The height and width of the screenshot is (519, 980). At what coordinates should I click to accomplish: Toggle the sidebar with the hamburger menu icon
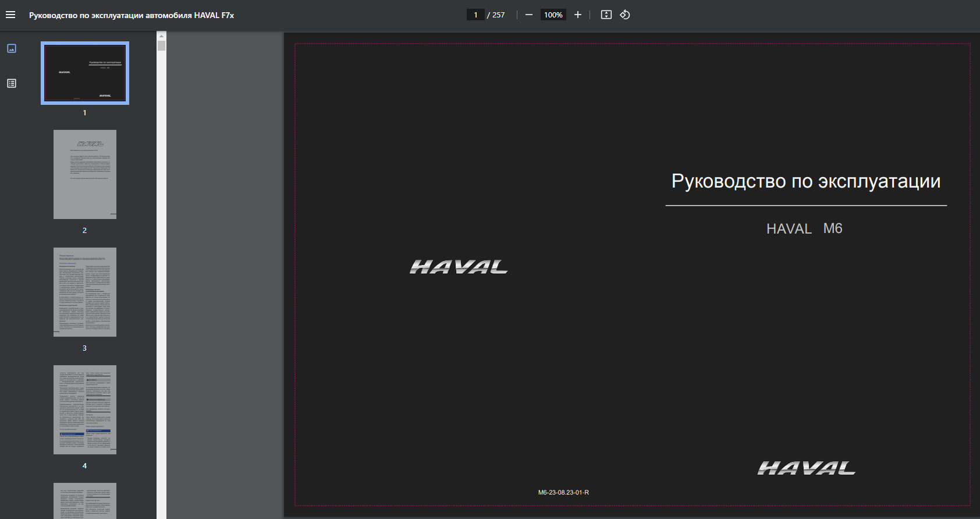click(10, 15)
